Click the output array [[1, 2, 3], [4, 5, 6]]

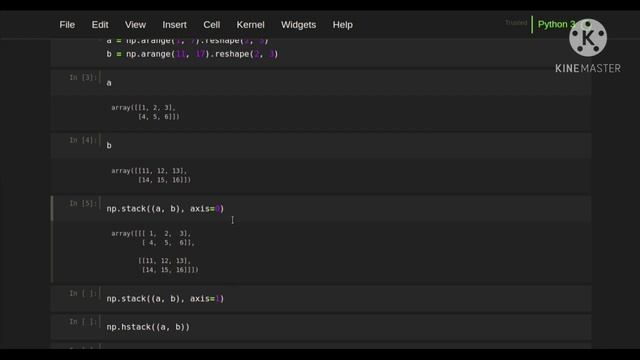[145, 112]
